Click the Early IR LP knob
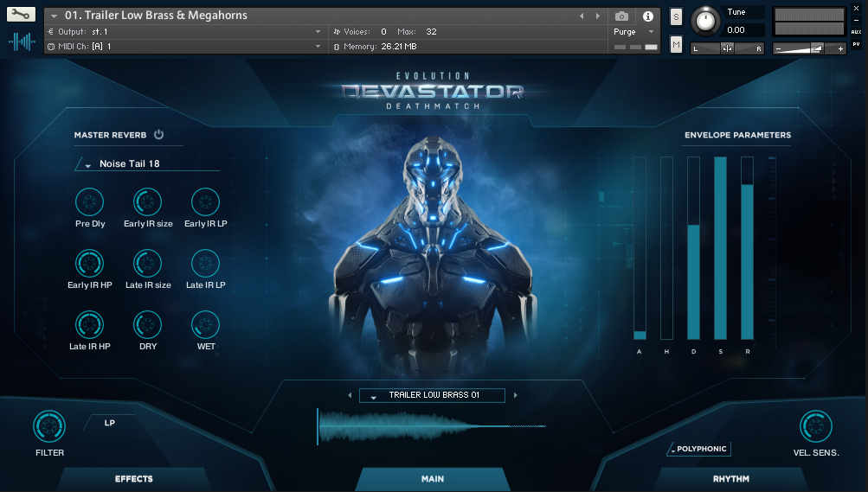The width and height of the screenshot is (868, 492). [205, 201]
